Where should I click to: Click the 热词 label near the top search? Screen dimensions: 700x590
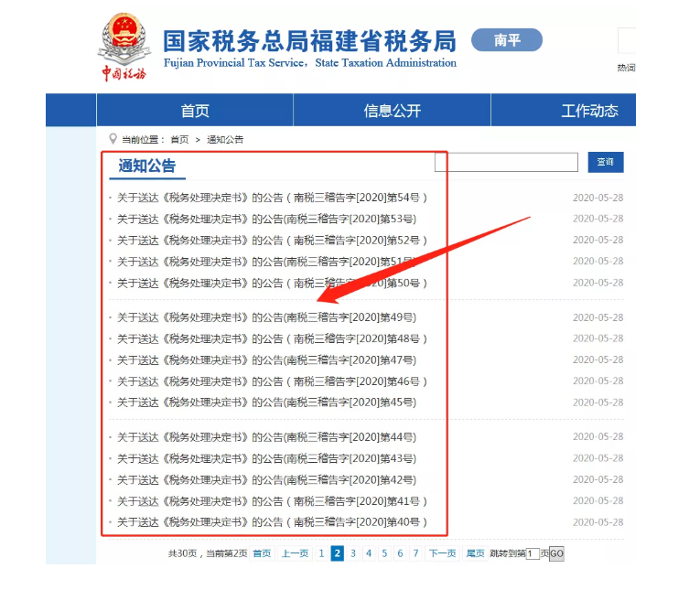click(x=626, y=68)
